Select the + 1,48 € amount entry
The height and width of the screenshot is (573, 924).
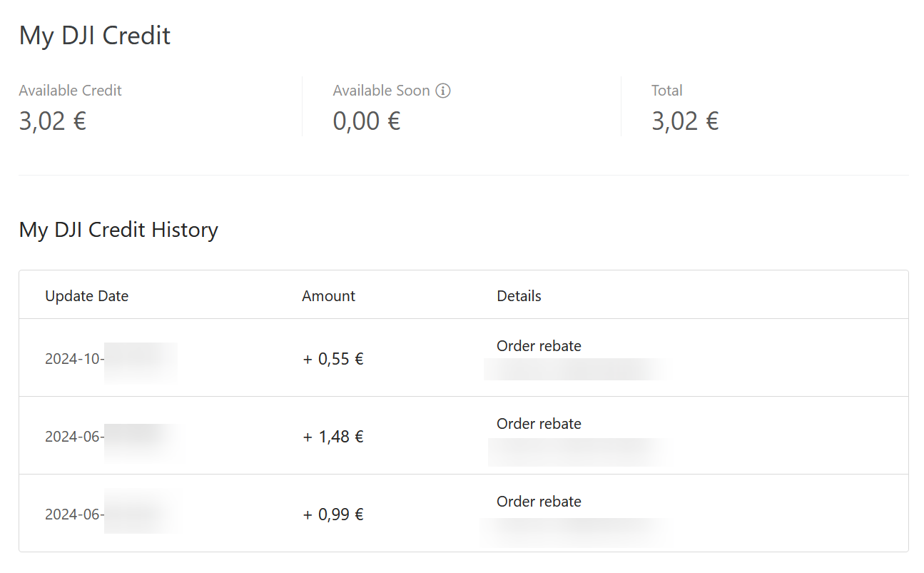pyautogui.click(x=333, y=437)
